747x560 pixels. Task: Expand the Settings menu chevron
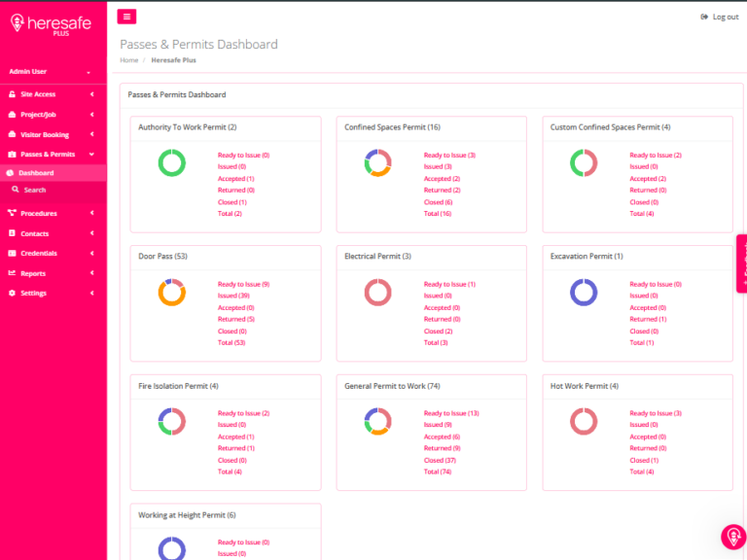(92, 293)
